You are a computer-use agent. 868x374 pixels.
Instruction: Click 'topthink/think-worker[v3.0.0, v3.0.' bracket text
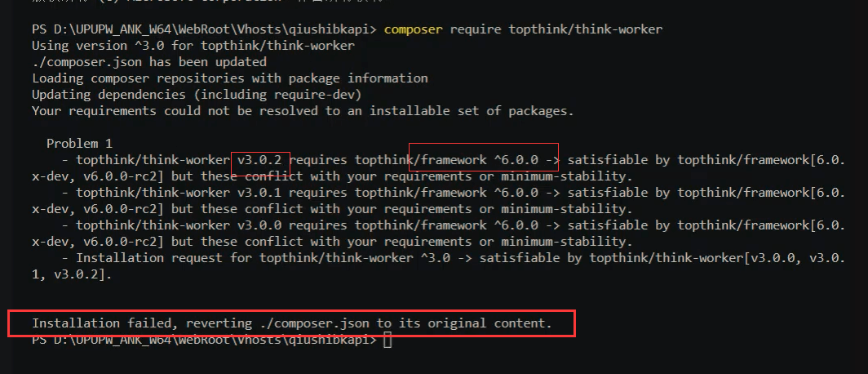click(x=717, y=258)
